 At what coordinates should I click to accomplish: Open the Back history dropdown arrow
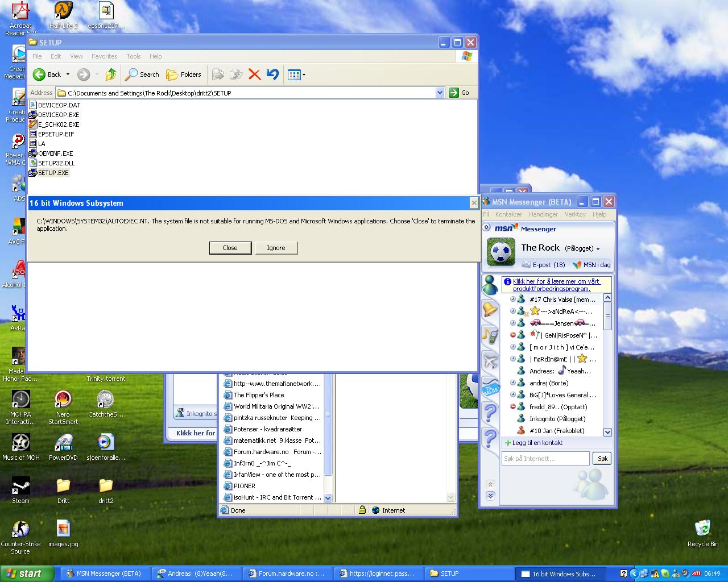click(68, 74)
